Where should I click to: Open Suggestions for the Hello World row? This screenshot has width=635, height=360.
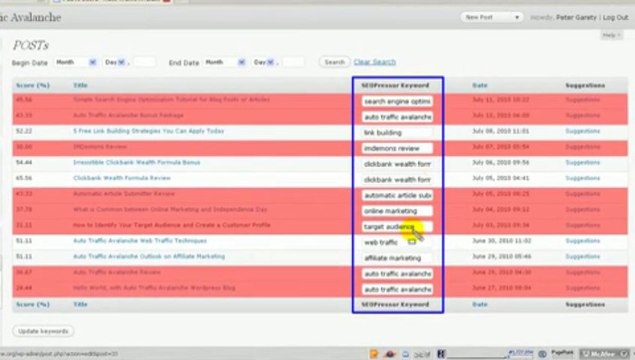(582, 288)
